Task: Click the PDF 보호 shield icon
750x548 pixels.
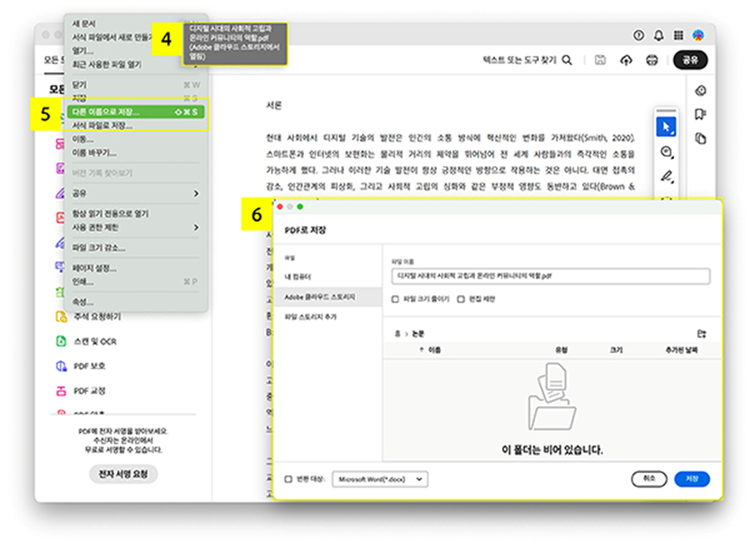Action: 61,366
